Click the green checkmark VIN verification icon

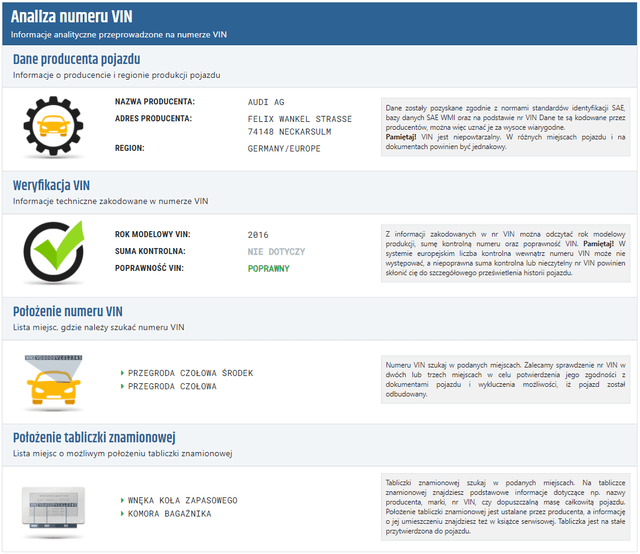coord(54,251)
